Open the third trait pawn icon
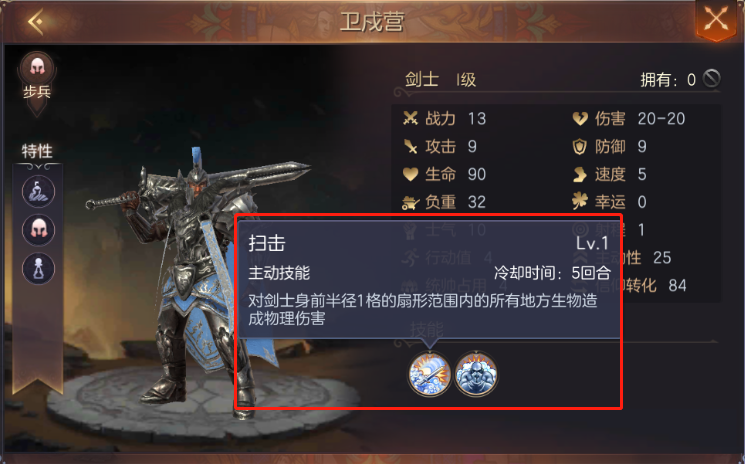This screenshot has height=464, width=745. pos(38,269)
